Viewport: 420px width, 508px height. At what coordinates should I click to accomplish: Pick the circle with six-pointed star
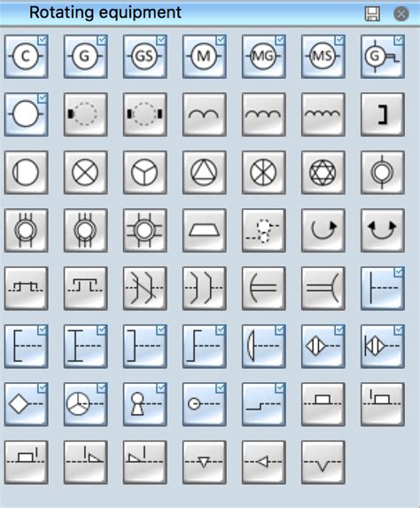click(x=323, y=172)
